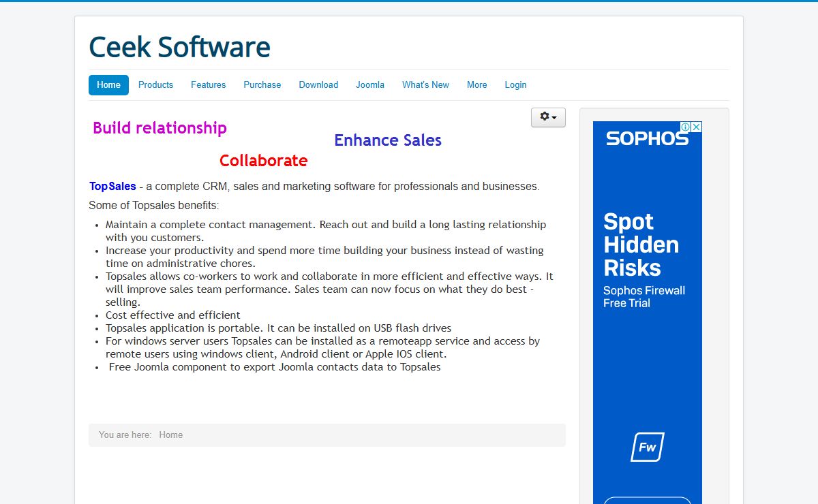Click the 'Enhance Sales' heading

point(388,140)
